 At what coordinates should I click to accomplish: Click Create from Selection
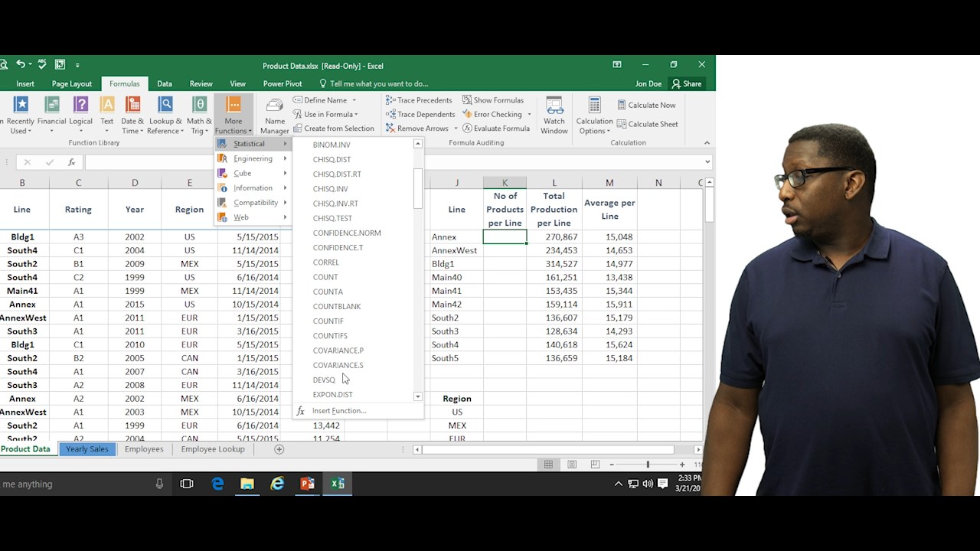(333, 129)
